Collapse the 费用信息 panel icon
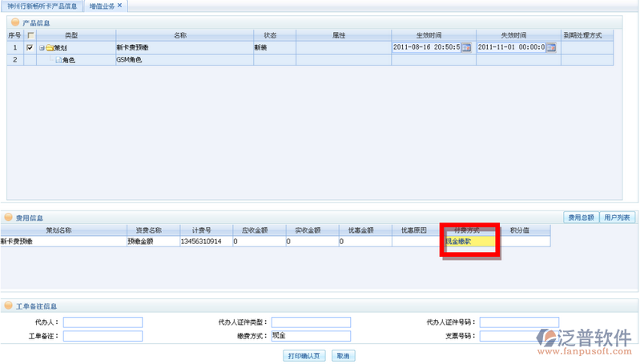 [9, 217]
